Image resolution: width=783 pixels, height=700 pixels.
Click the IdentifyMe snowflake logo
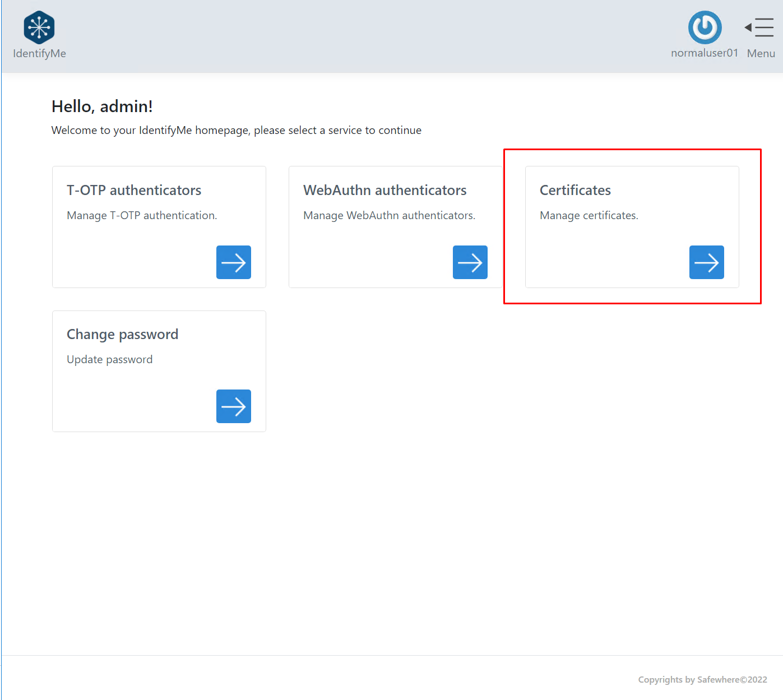coord(39,27)
